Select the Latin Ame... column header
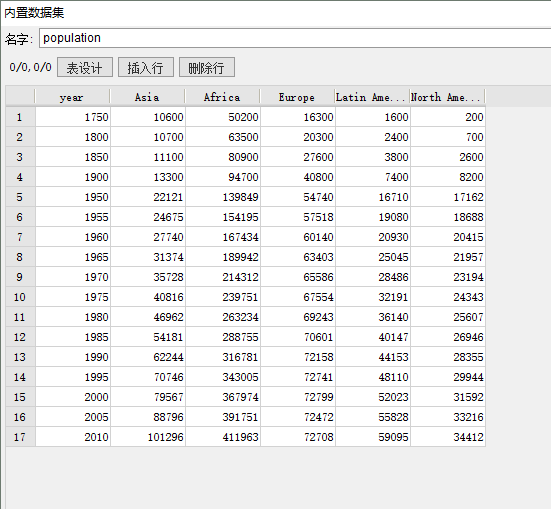The image size is (551, 509). click(372, 97)
